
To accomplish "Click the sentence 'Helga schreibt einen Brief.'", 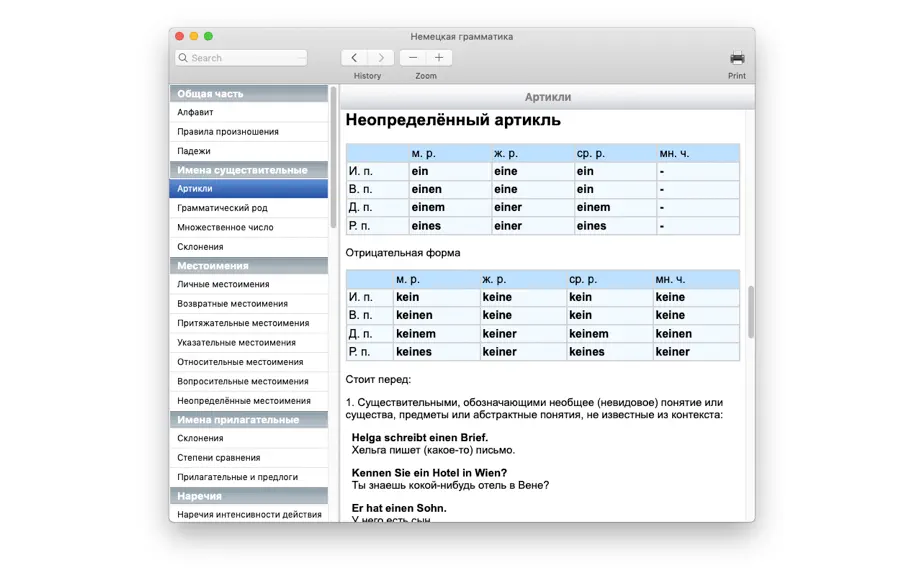I will [420, 438].
